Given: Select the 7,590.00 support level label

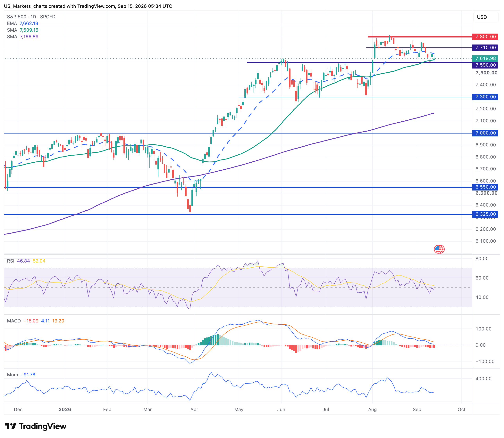Looking at the screenshot, I should [x=485, y=65].
